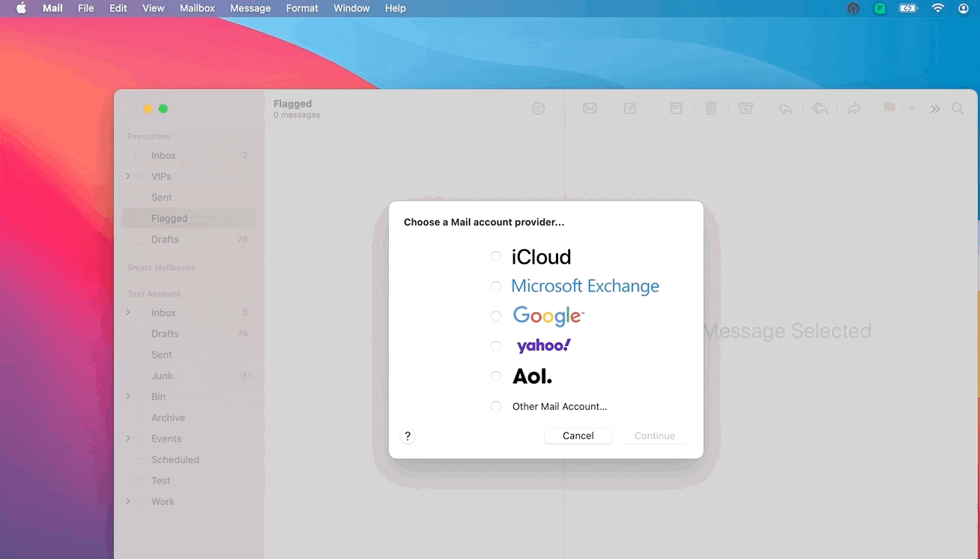Image resolution: width=980 pixels, height=559 pixels.
Task: Click the Continue button in dialog
Action: click(655, 435)
